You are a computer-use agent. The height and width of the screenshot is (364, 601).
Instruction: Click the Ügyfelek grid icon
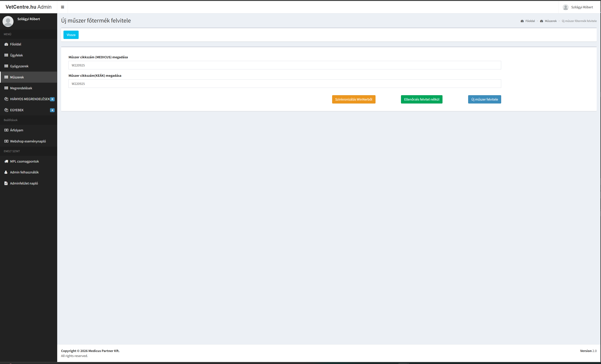click(x=6, y=55)
